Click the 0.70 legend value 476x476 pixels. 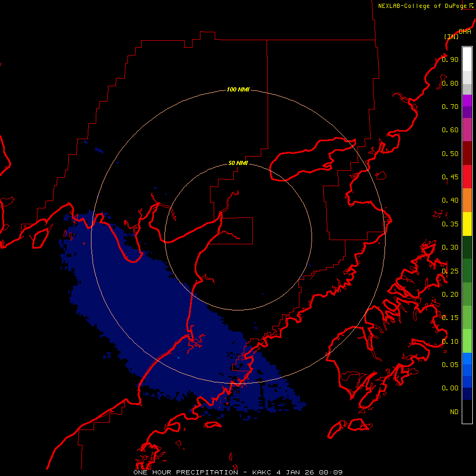(450, 106)
